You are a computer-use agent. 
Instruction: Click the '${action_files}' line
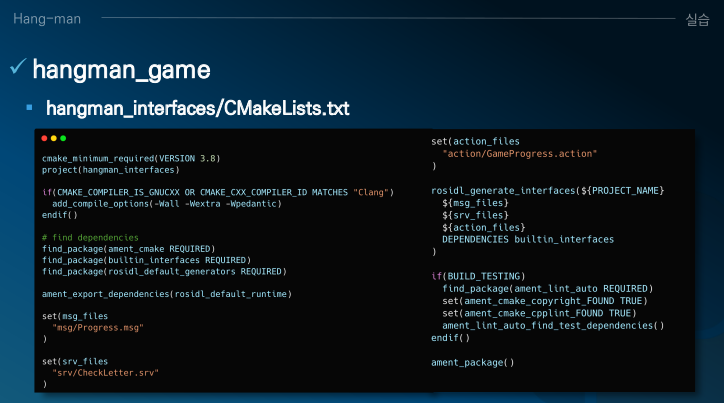tap(484, 228)
